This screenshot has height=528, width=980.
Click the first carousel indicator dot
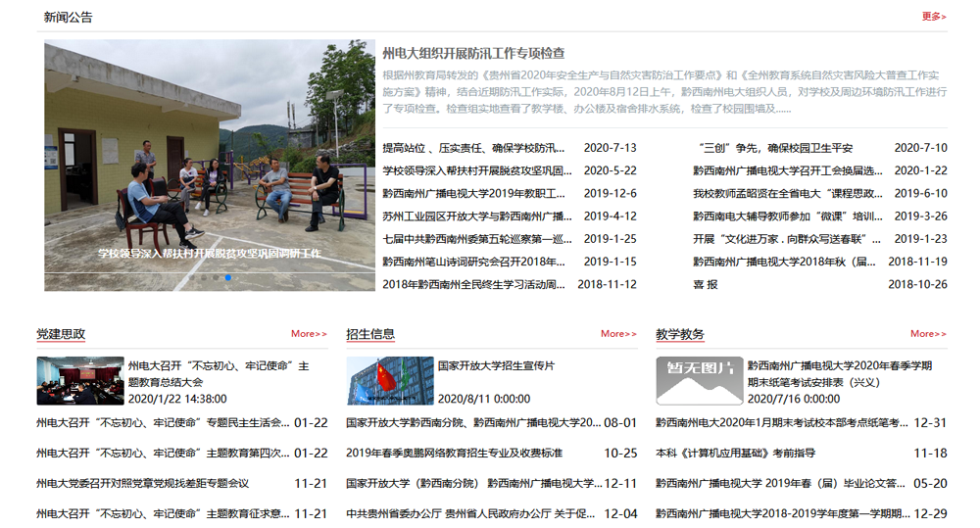(192, 277)
